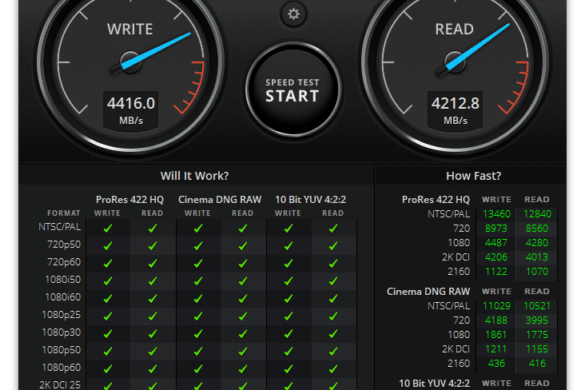
Task: Click the WRITE speed gauge dial
Action: pos(130,63)
